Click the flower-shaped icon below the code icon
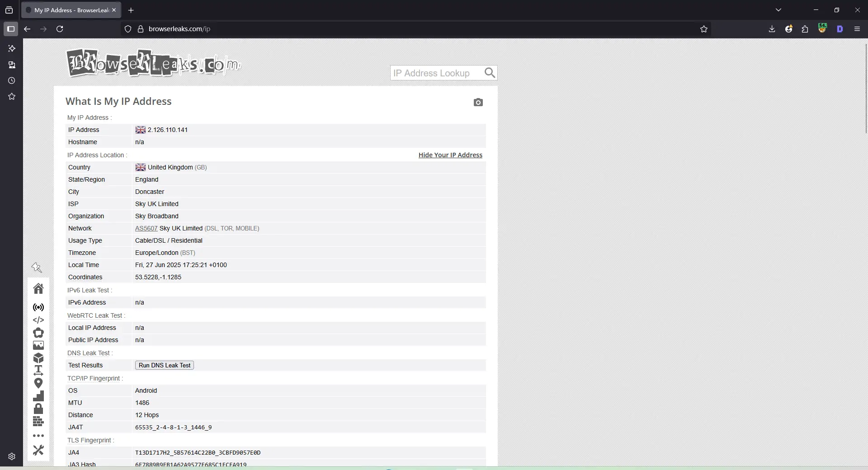 click(38, 333)
